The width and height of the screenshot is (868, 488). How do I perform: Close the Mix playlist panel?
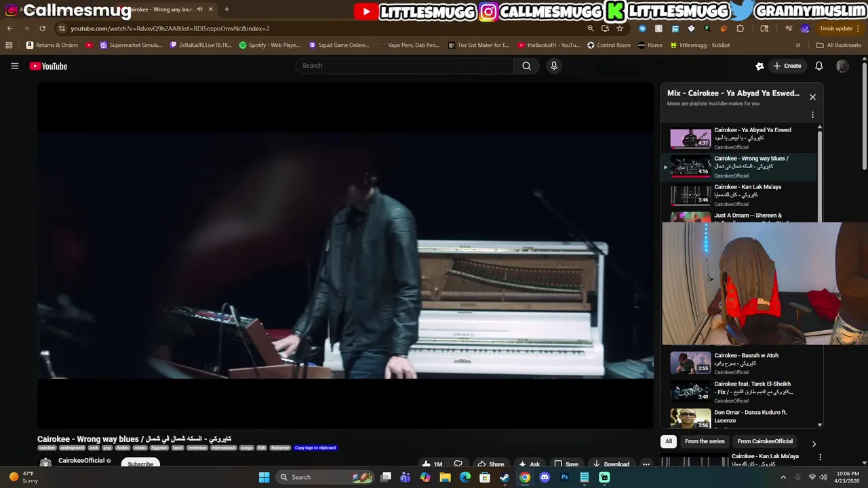[x=812, y=97]
